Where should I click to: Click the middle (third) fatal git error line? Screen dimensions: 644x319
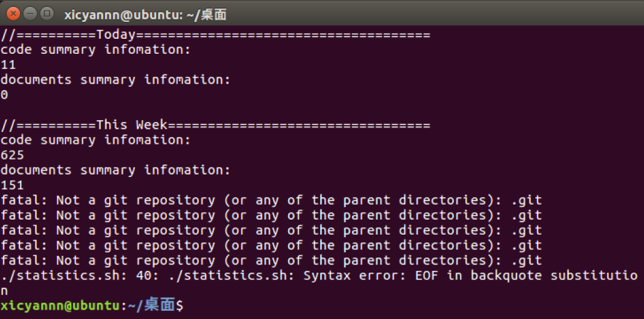pos(271,231)
